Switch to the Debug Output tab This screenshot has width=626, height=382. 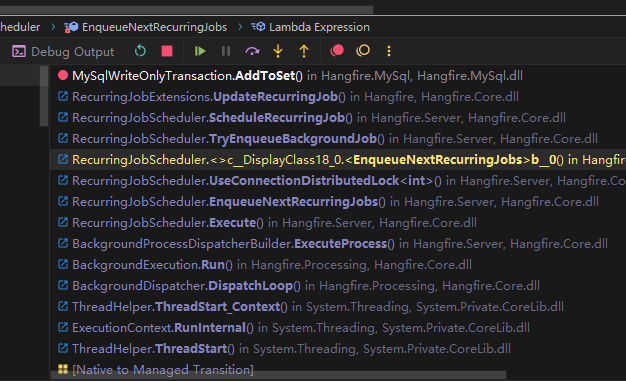click(x=63, y=51)
